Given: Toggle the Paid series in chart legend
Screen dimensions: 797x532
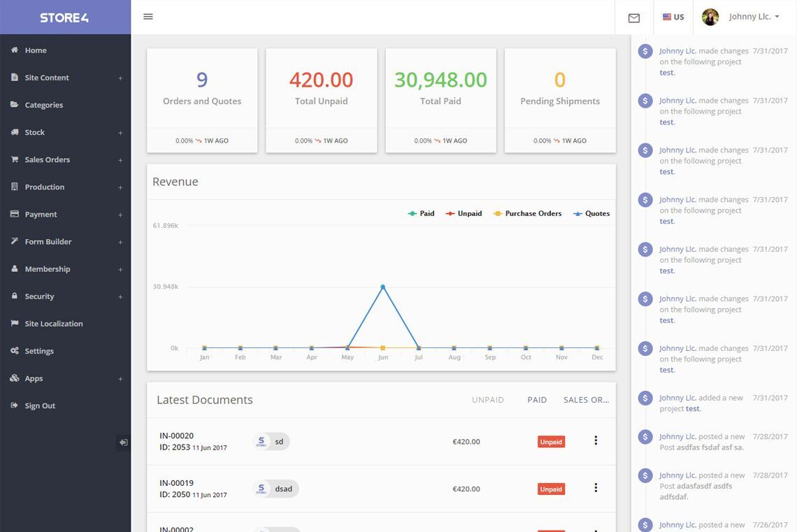Looking at the screenshot, I should (x=421, y=214).
